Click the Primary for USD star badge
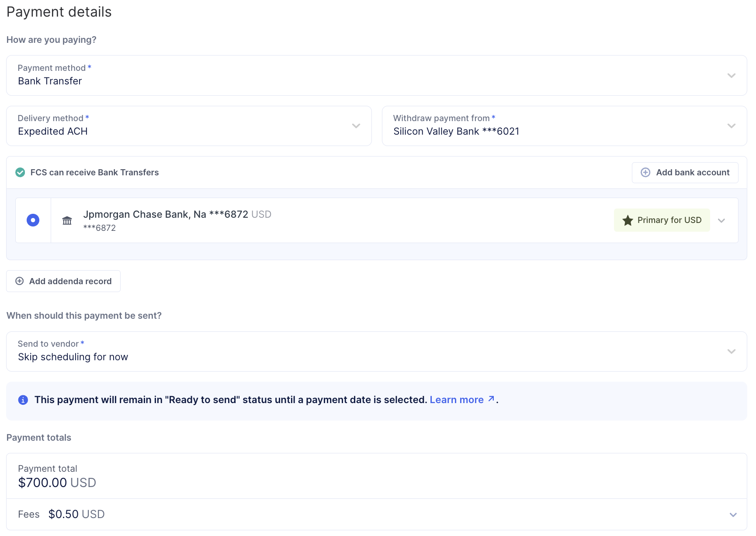The image size is (756, 536). 662,220
